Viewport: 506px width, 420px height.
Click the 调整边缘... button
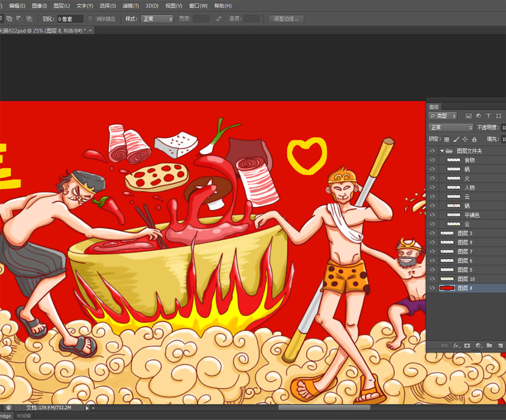point(286,19)
